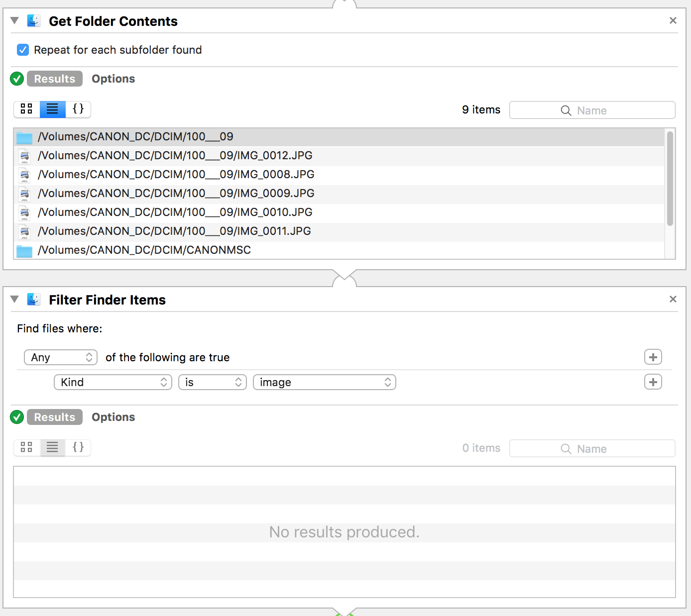691x616 pixels.
Task: Collapse the Get Folder Contents action
Action: click(x=14, y=21)
